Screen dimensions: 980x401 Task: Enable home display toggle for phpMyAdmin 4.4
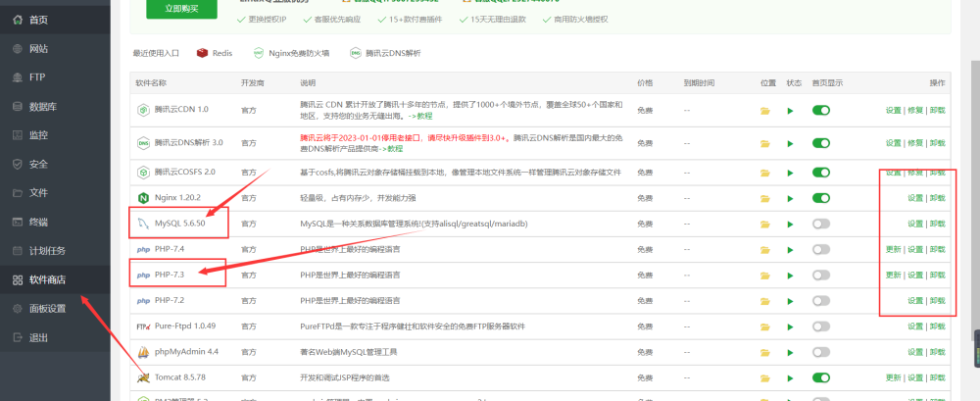(821, 352)
